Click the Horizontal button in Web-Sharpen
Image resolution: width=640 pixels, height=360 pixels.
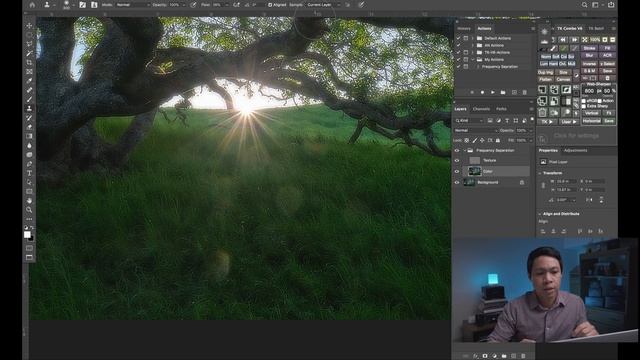point(591,121)
